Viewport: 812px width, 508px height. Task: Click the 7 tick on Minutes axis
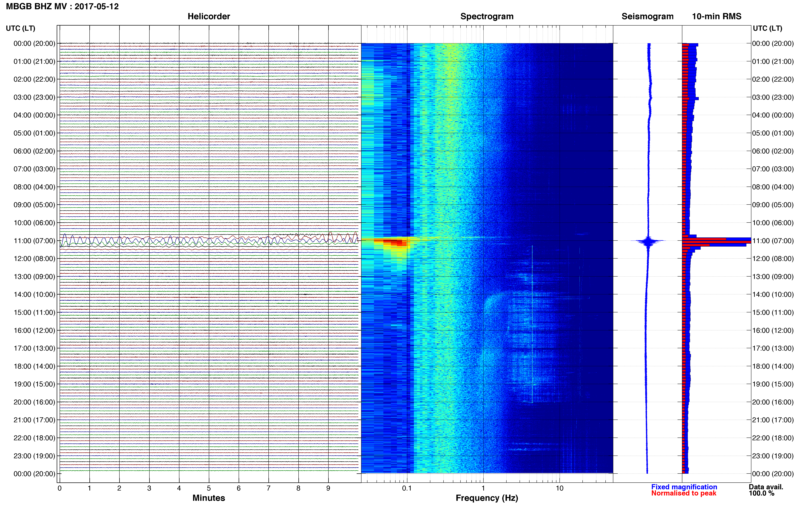pos(269,488)
